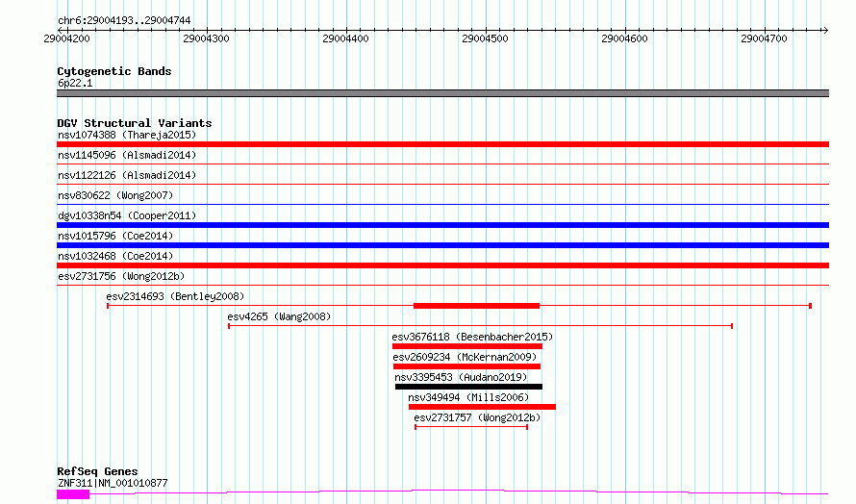856x504 pixels.
Task: Click the black bar under nsv3395453
Action: tap(469, 387)
